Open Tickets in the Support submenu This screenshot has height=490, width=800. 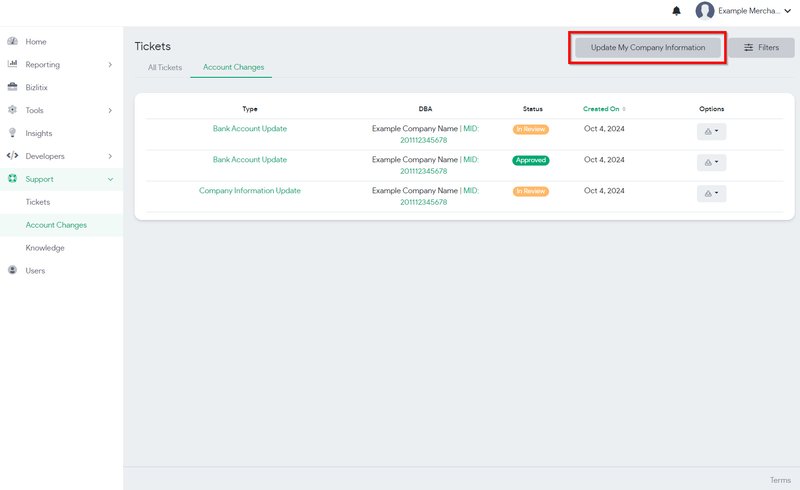pos(38,202)
